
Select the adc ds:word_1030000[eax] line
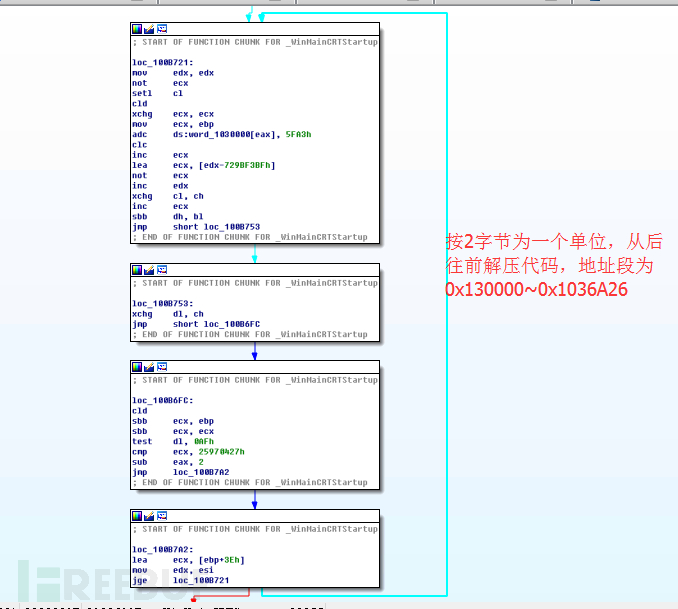[x=222, y=135]
